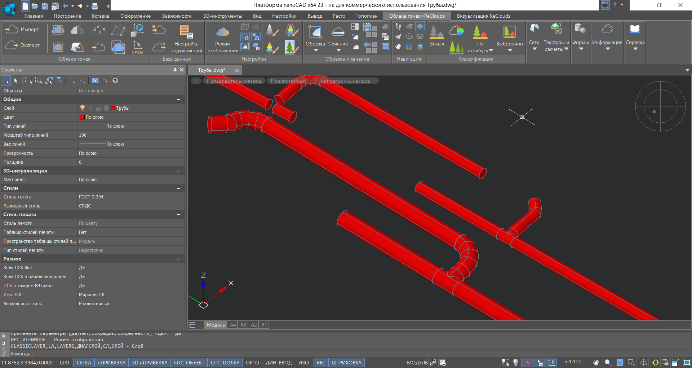Switch to the Топоплан ribbon tab
Screen dimensions: 692x368
click(x=366, y=16)
